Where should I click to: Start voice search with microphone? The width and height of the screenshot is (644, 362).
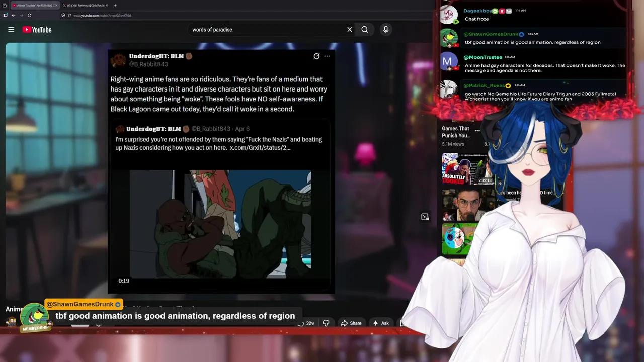pyautogui.click(x=386, y=30)
